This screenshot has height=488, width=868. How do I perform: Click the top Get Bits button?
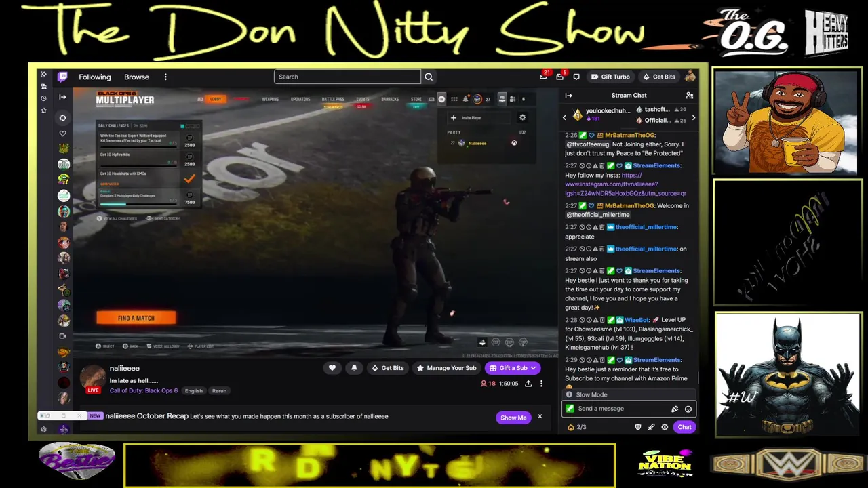point(659,77)
